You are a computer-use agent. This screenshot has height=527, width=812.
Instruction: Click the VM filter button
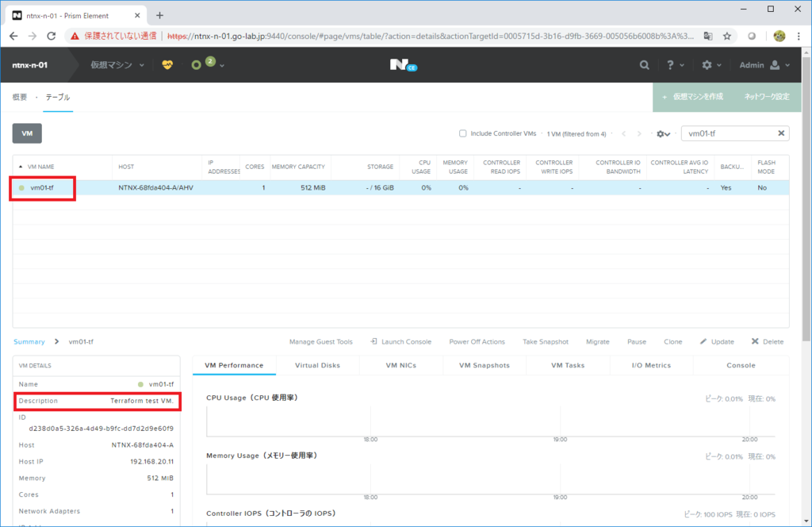point(27,133)
